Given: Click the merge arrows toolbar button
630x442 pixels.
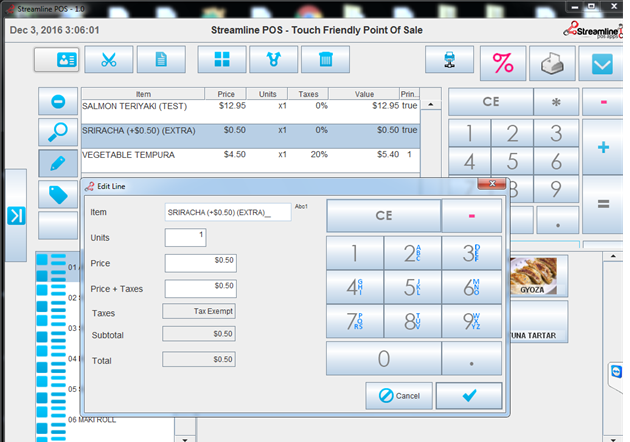Looking at the screenshot, I should pos(274,59).
